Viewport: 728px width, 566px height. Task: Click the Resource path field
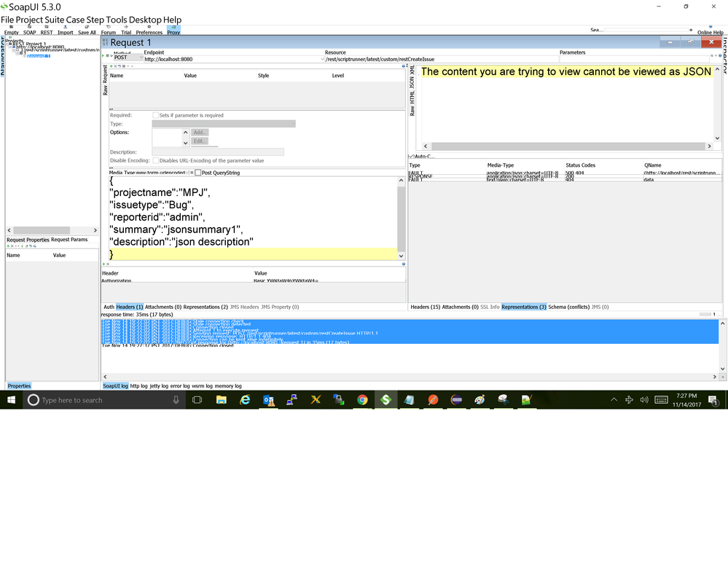coord(441,60)
